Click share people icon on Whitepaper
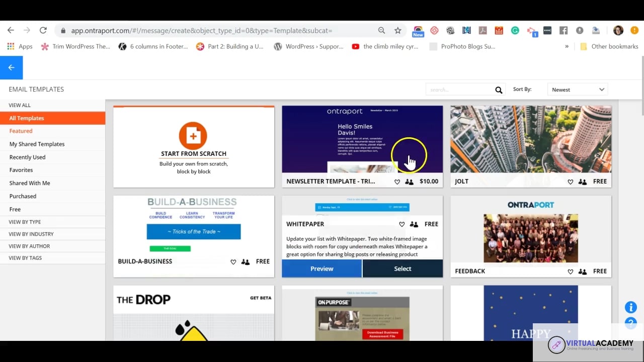The image size is (644, 362). coord(414,224)
